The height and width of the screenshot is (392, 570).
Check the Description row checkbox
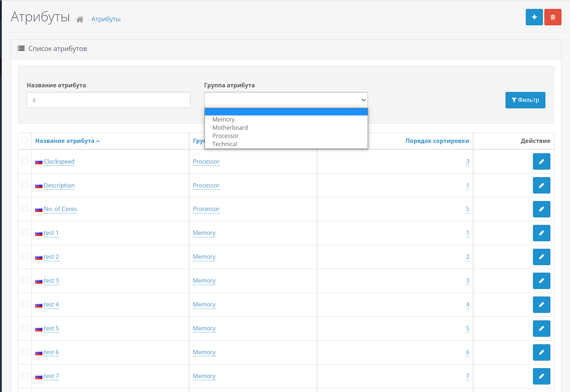tap(25, 185)
